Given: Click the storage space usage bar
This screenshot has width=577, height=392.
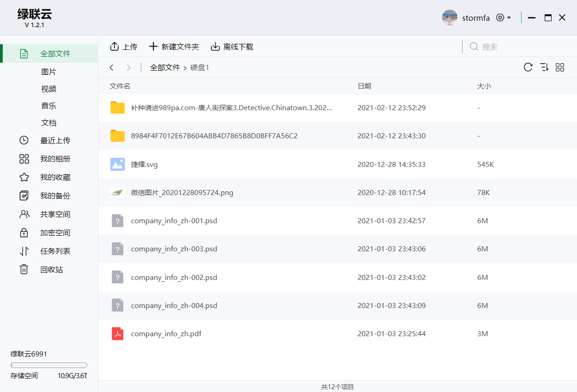Looking at the screenshot, I should click(x=49, y=365).
